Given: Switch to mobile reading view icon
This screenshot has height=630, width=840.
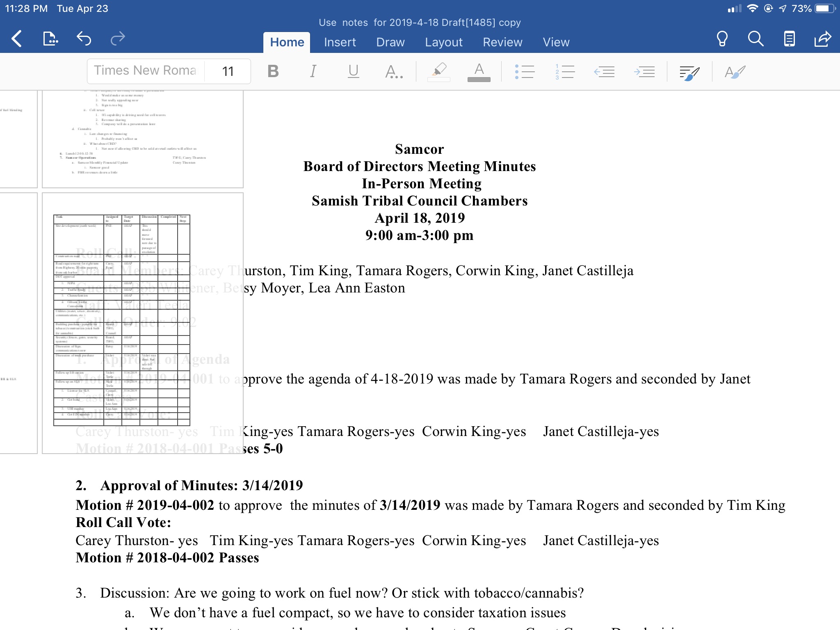Looking at the screenshot, I should [789, 39].
